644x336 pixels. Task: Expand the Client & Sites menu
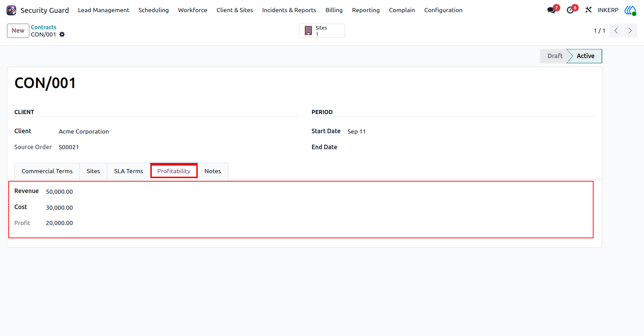(x=235, y=10)
